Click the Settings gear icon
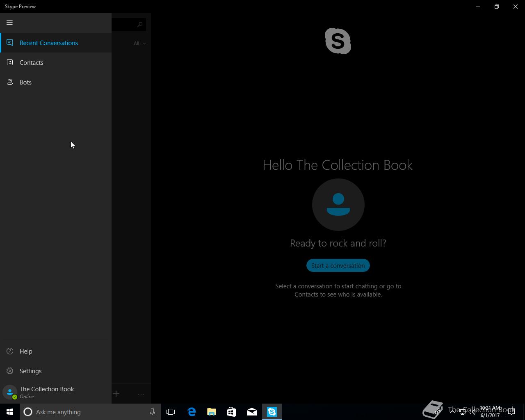The height and width of the screenshot is (420, 525). (x=10, y=371)
